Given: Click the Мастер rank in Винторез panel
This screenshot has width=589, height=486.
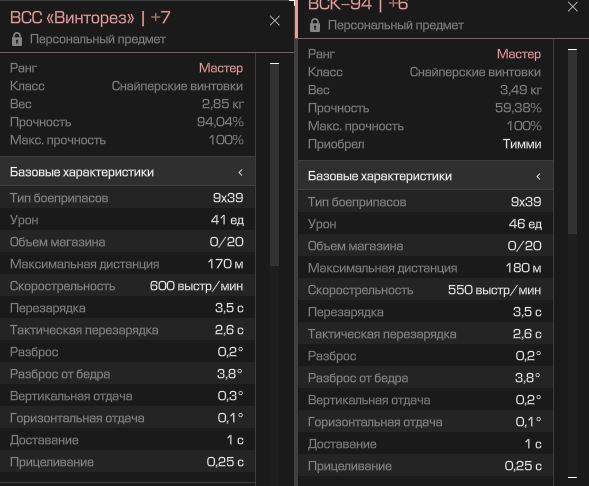Looking at the screenshot, I should point(221,68).
